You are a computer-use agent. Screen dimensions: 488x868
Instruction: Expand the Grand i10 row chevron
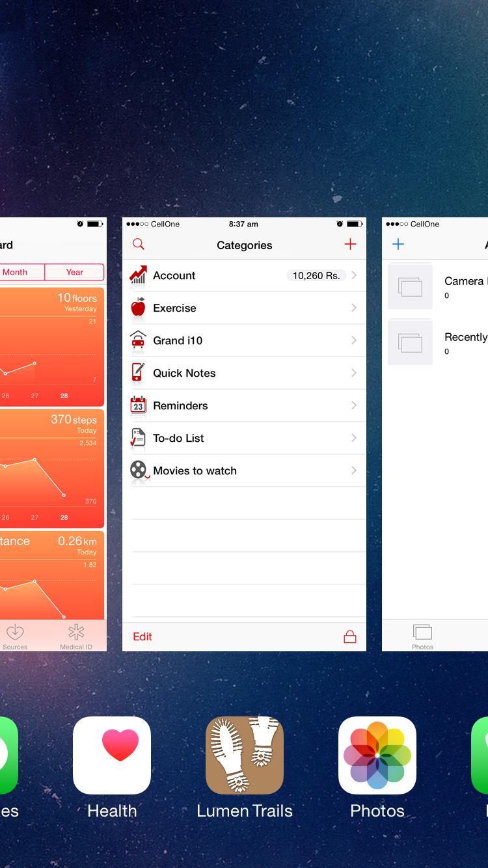(x=354, y=340)
